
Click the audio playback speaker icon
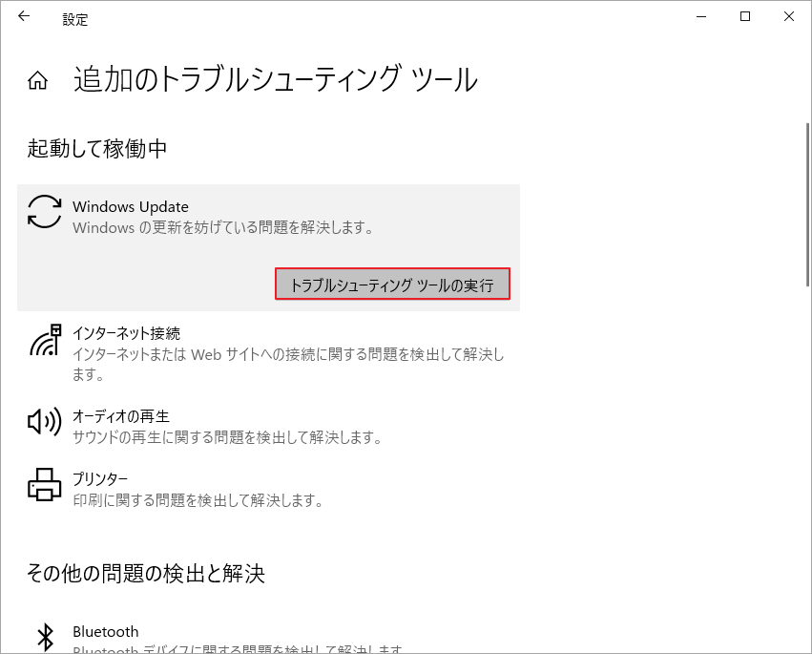click(45, 421)
